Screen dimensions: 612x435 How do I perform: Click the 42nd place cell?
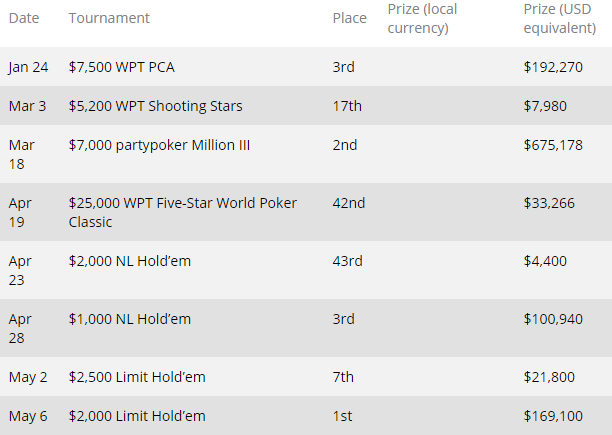pos(348,203)
